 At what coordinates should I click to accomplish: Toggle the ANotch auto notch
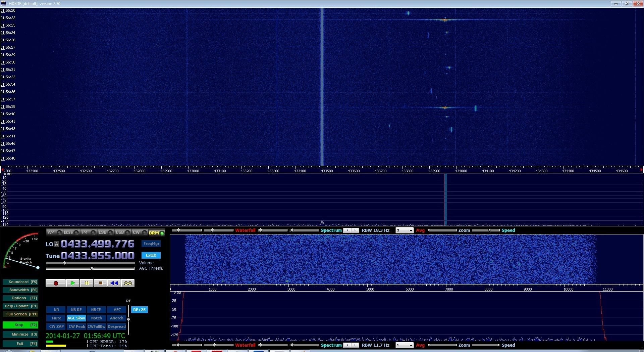117,318
